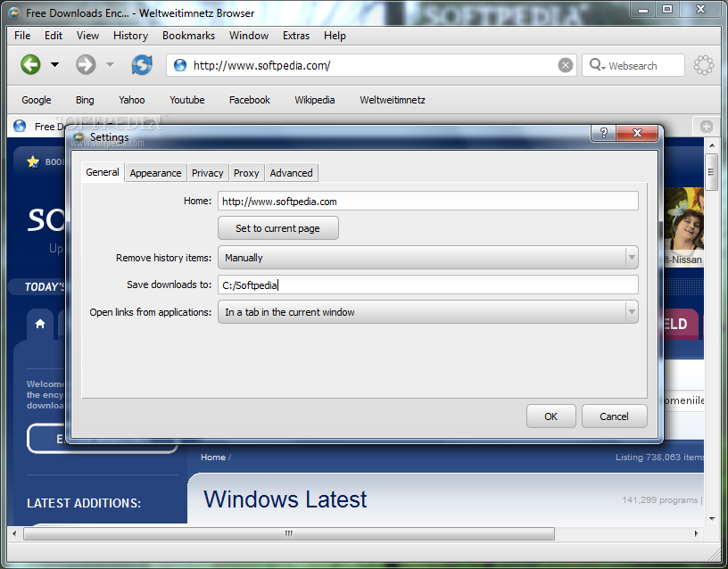This screenshot has width=728, height=569.
Task: Click the Settings dialog help question button
Action: click(604, 133)
